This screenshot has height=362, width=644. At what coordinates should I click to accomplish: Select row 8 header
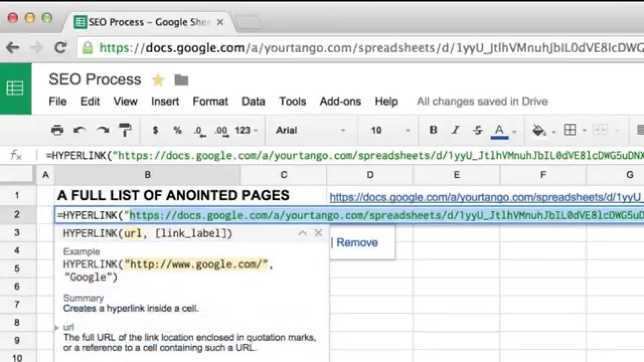[18, 322]
